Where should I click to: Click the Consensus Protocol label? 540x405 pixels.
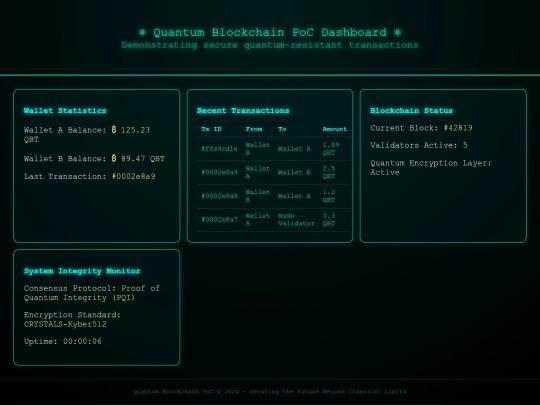[x=70, y=288]
